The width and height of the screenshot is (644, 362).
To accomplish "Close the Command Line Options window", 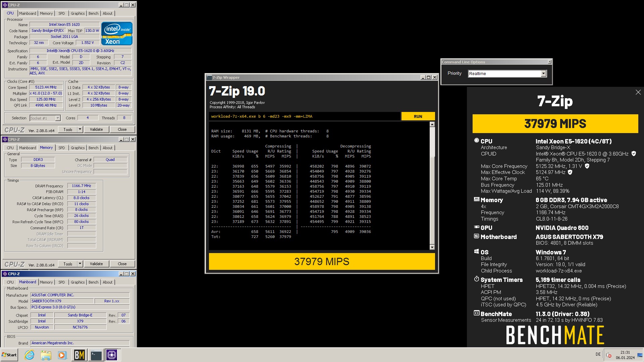I will point(549,62).
